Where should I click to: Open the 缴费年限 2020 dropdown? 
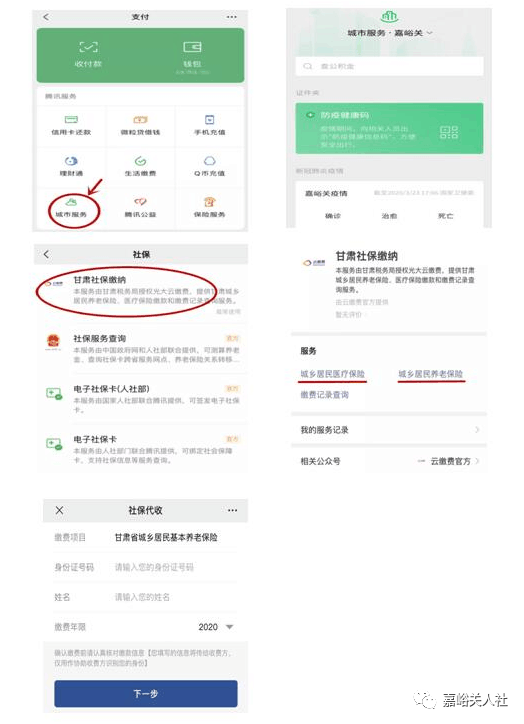(x=216, y=627)
